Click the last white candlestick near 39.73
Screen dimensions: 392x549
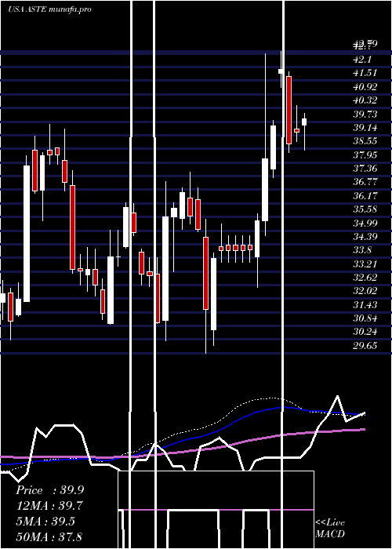coord(304,122)
